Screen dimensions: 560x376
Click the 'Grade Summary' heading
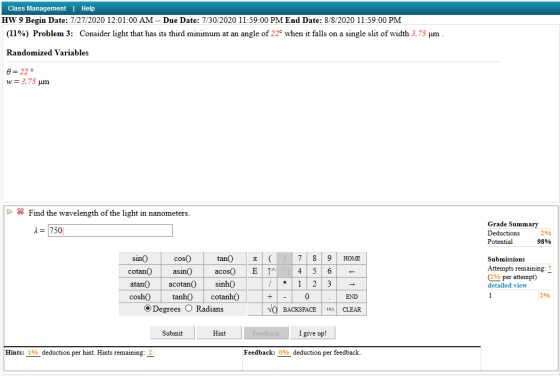(513, 224)
